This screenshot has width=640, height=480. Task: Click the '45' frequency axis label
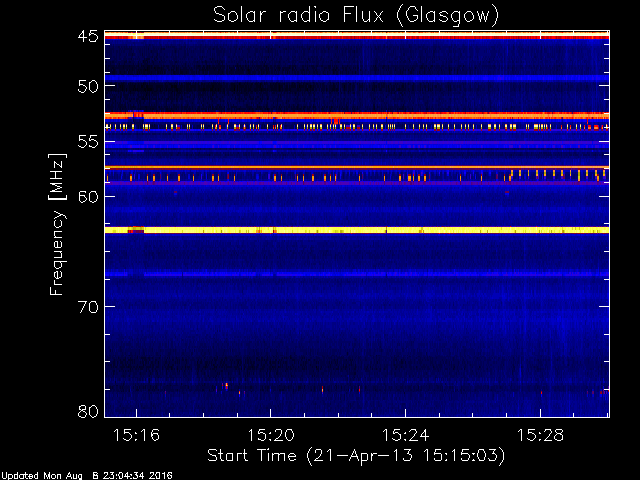tap(88, 37)
